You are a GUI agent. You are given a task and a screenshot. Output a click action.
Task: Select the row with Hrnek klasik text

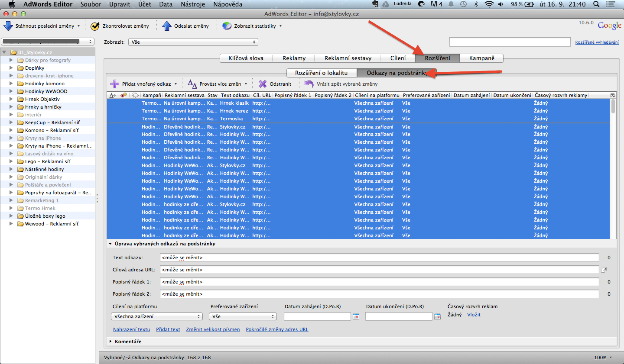coord(358,103)
